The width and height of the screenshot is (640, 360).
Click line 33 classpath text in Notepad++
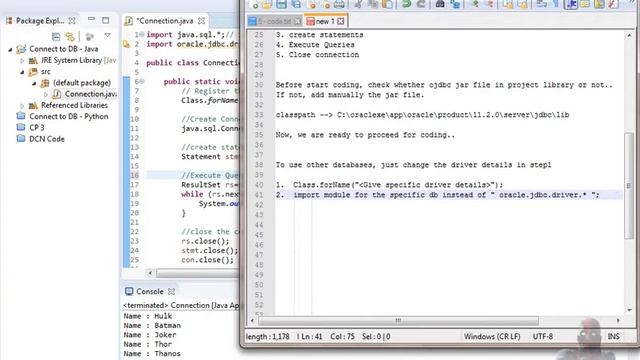click(x=422, y=115)
